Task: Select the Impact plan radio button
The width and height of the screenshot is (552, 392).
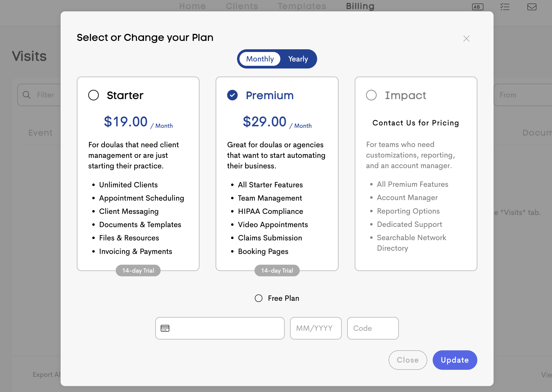Action: (x=371, y=95)
